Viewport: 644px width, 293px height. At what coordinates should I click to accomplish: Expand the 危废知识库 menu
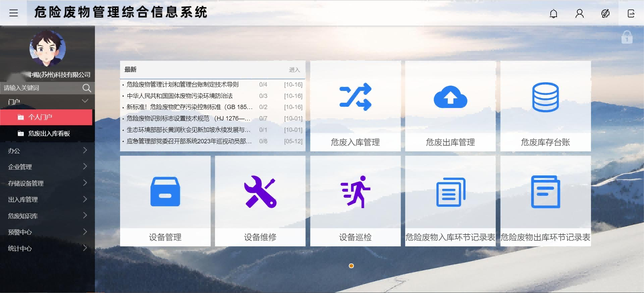point(47,216)
